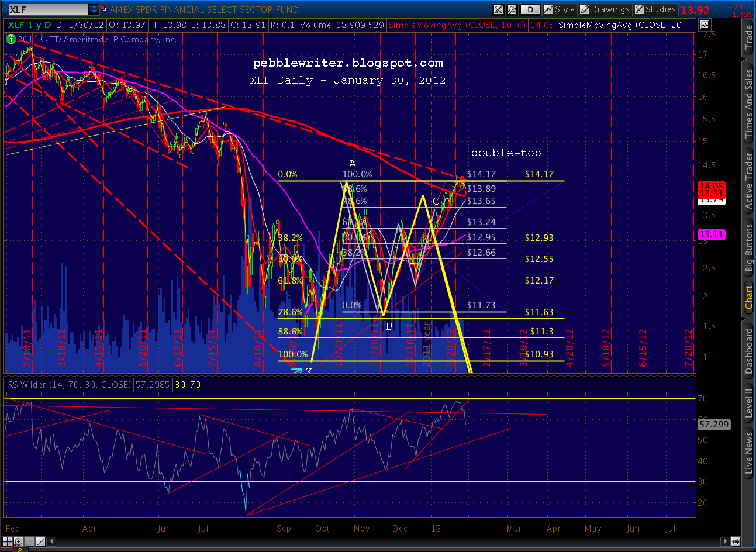This screenshot has width=756, height=552.
Task: Open the Live News side tab
Action: click(749, 452)
